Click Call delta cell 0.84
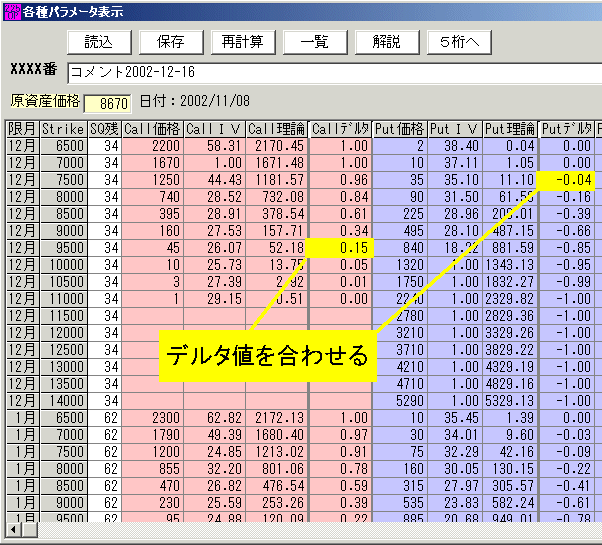The height and width of the screenshot is (545, 602). [x=341, y=197]
